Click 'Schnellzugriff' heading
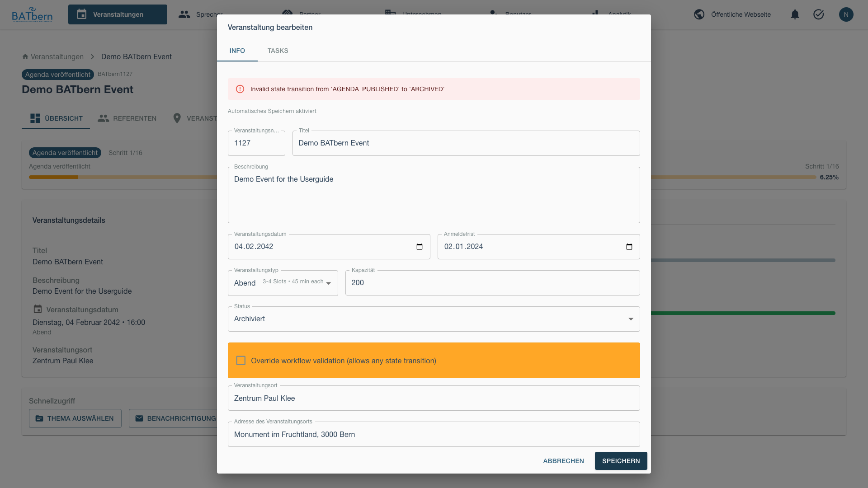The height and width of the screenshot is (488, 868). pos(52,401)
